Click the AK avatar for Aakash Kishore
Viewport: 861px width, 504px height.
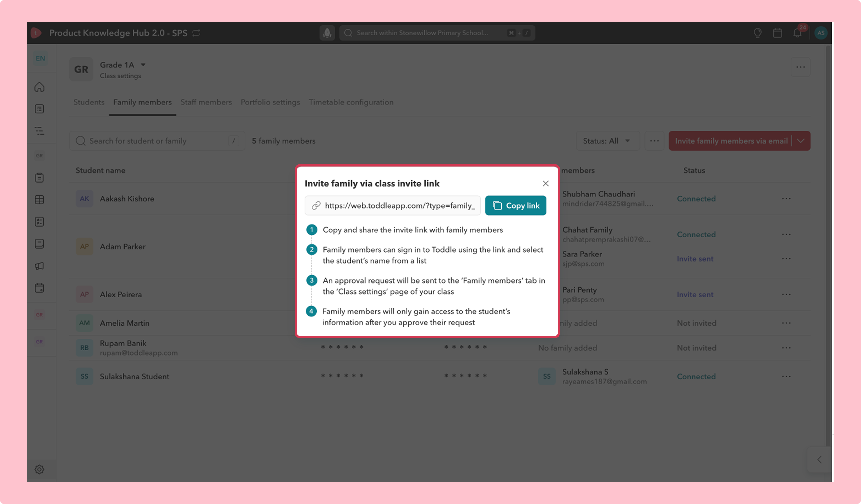84,198
